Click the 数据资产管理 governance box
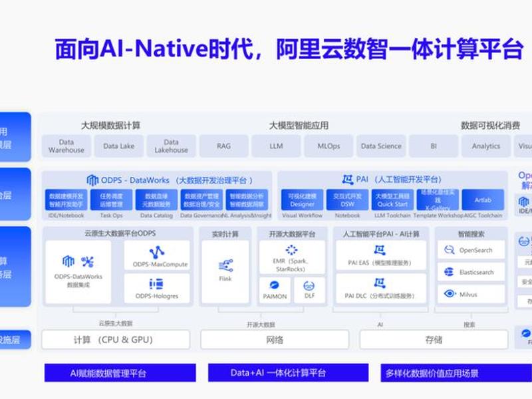The height and width of the screenshot is (399, 532). 201,200
